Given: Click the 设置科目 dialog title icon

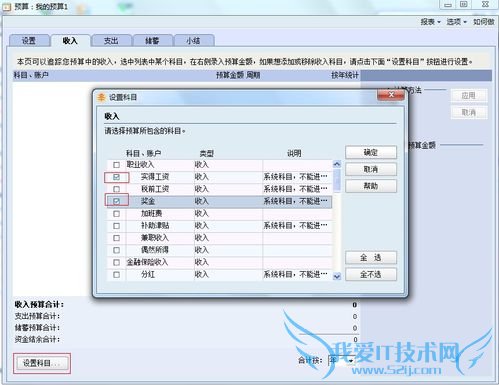Looking at the screenshot, I should pos(101,97).
